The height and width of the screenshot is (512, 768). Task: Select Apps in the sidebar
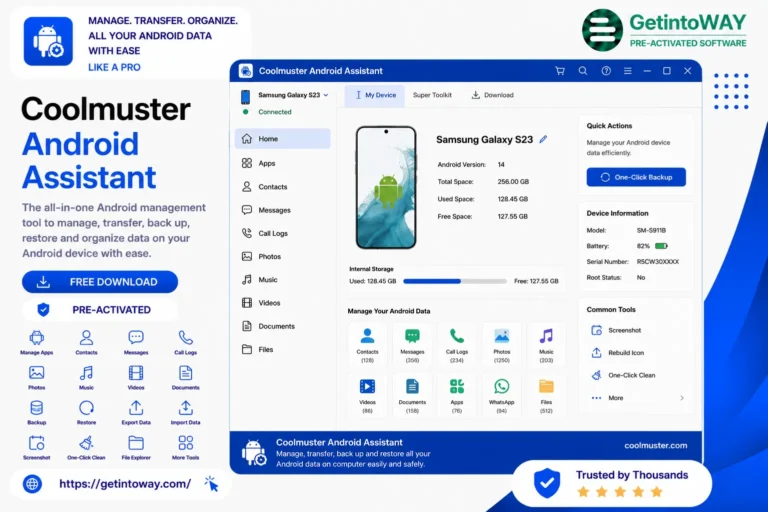[283, 163]
